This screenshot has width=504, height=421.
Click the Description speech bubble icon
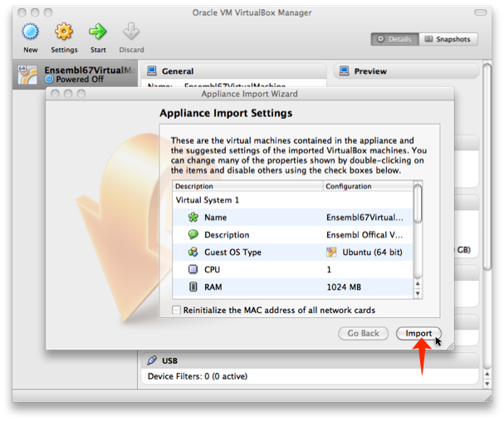pos(193,235)
